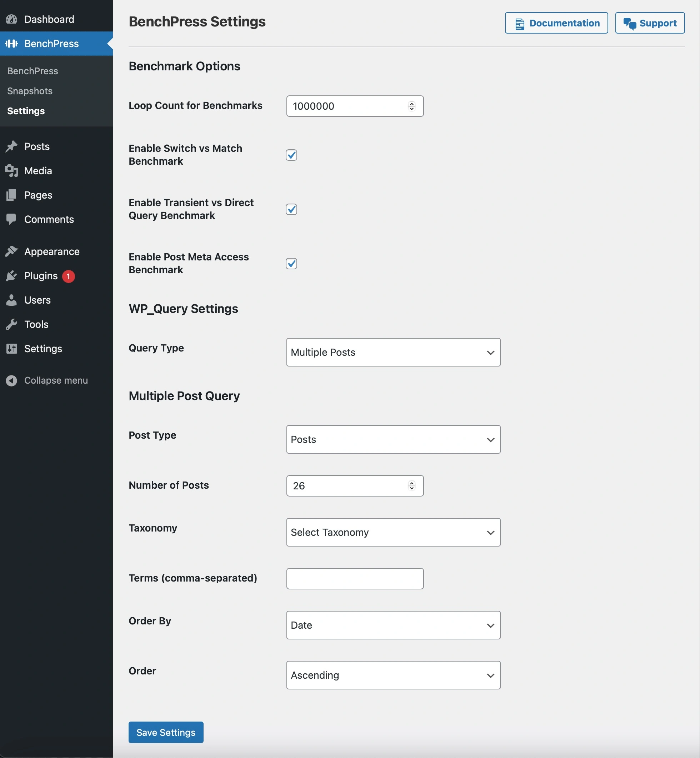Click the BenchPress dumbbell icon
The height and width of the screenshot is (758, 700).
pos(12,44)
